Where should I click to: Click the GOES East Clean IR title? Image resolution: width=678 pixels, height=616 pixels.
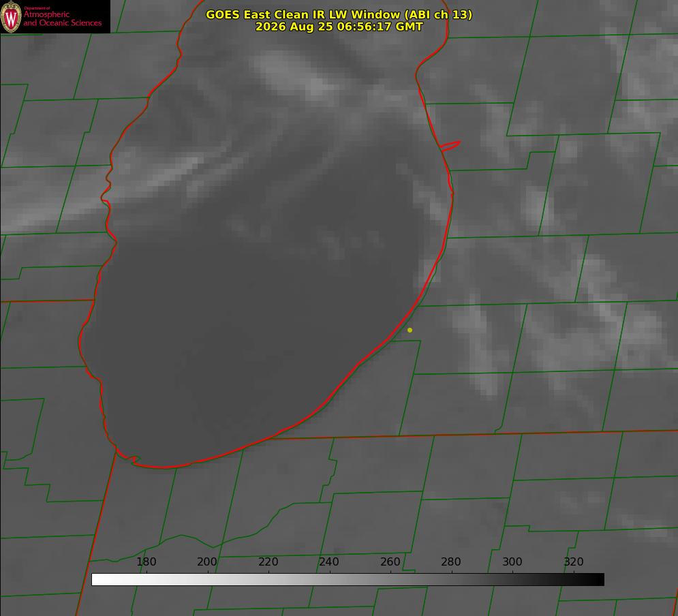339,14
